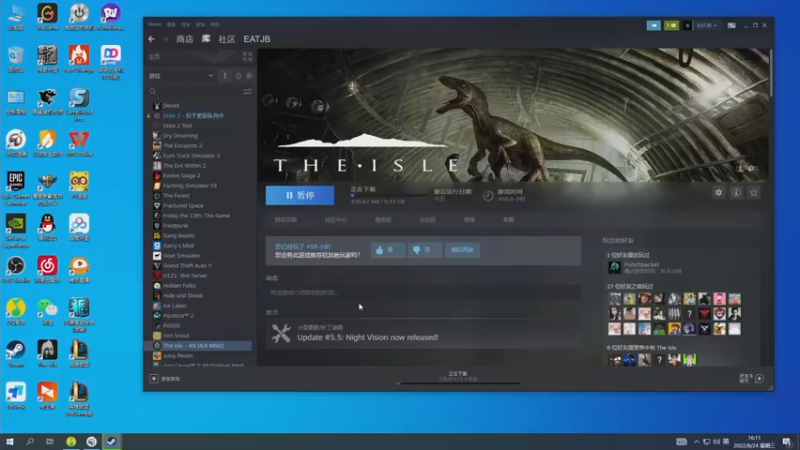Open friends and chat plus icon
The width and height of the screenshot is (800, 450).
pyautogui.click(x=759, y=378)
